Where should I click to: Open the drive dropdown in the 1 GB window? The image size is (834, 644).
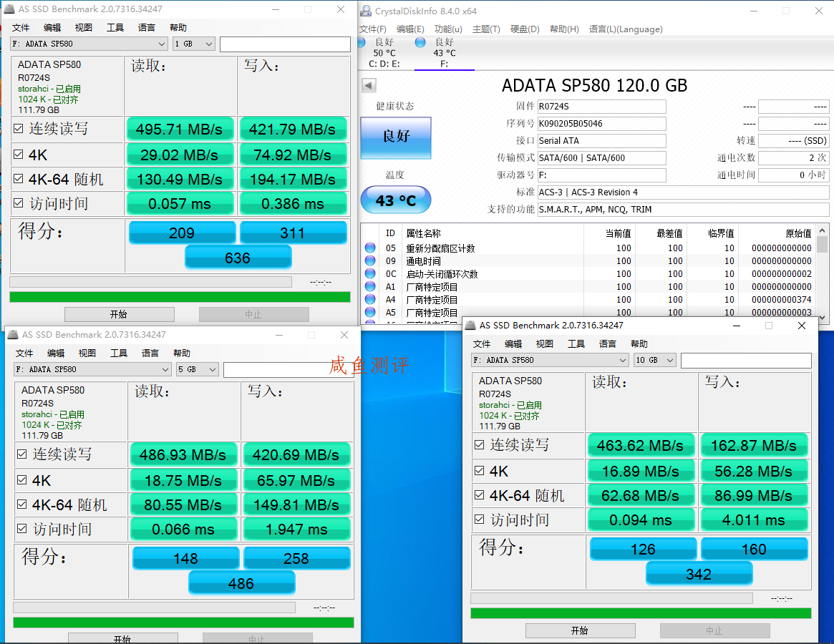pyautogui.click(x=89, y=44)
